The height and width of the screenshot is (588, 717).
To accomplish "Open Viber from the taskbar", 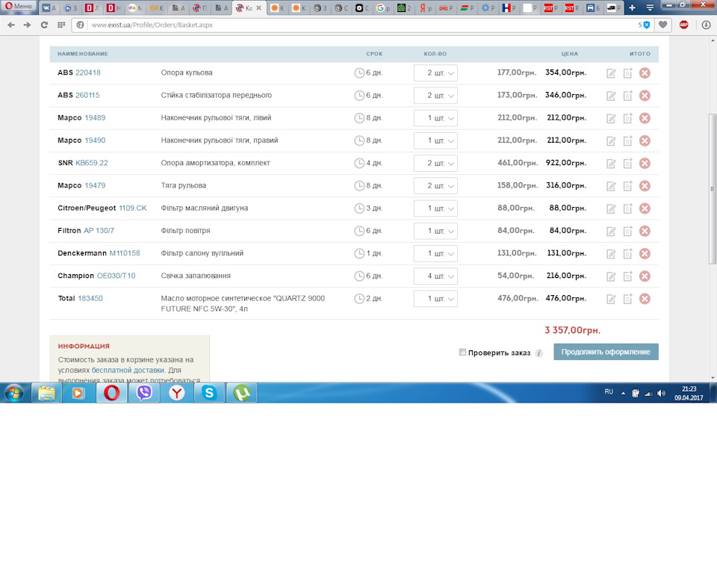I will (x=144, y=393).
